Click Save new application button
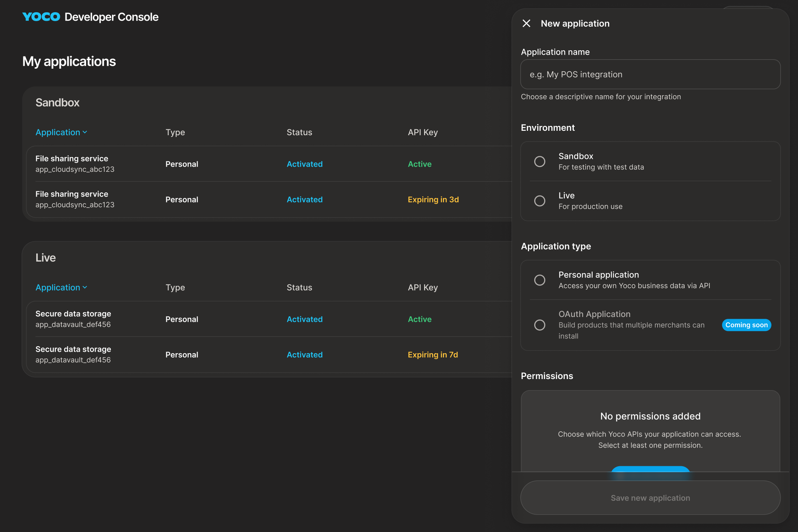Viewport: 798px width, 532px height. (x=650, y=498)
